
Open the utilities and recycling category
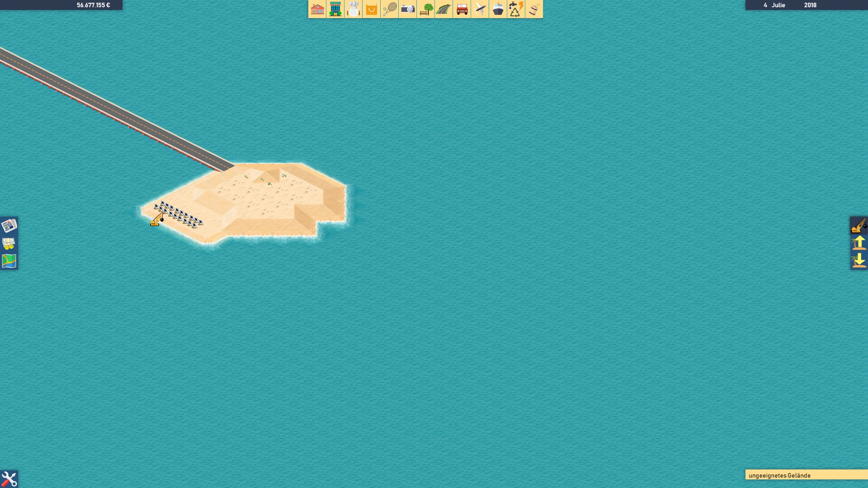click(x=516, y=9)
